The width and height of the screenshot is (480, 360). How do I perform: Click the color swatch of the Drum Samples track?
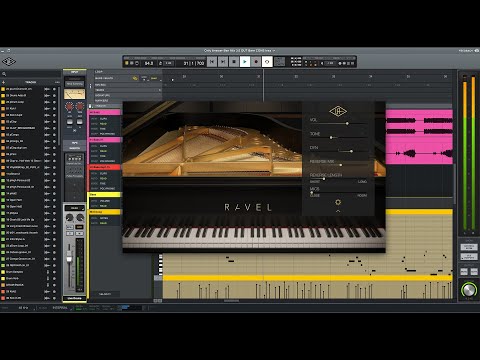point(3,272)
